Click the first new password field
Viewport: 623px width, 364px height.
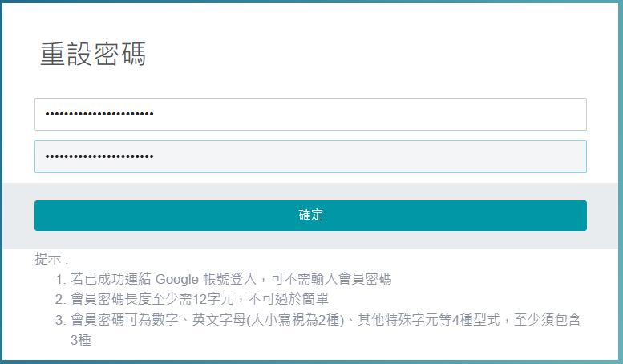[x=310, y=114]
